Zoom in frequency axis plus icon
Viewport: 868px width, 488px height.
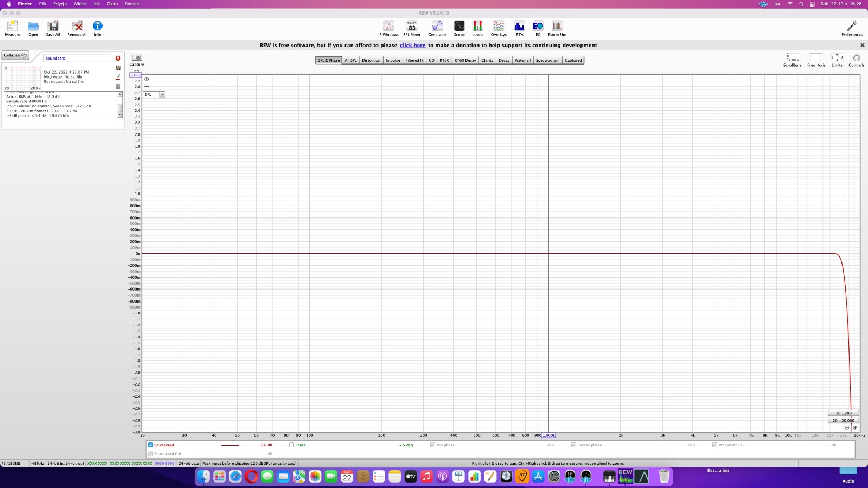coord(855,428)
